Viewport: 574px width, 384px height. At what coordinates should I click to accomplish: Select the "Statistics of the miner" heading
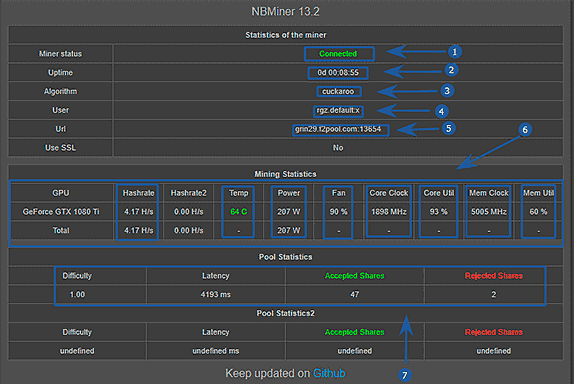click(286, 35)
